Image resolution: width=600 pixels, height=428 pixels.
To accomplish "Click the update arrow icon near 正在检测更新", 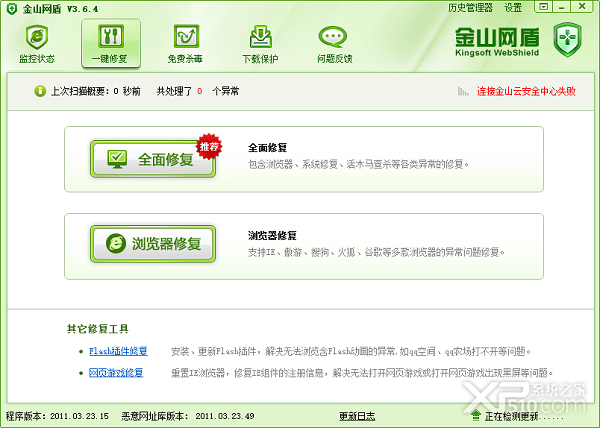I will [x=476, y=415].
